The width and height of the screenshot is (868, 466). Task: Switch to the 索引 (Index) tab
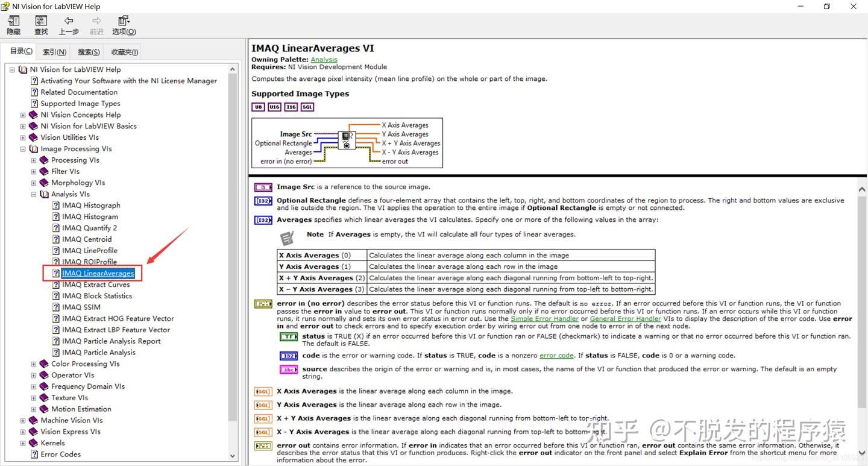(x=54, y=52)
